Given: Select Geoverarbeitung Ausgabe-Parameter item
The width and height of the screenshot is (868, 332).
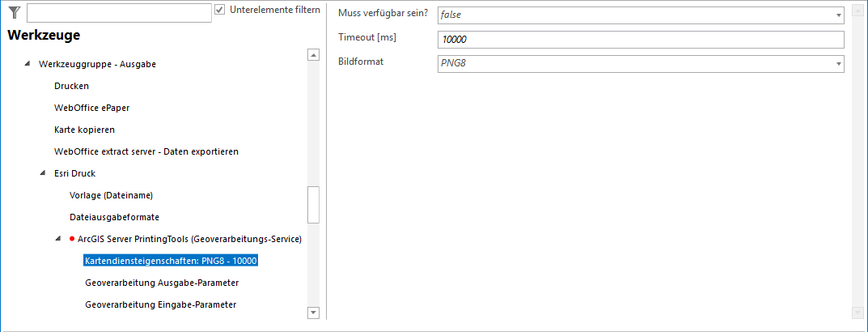Looking at the screenshot, I should 161,283.
